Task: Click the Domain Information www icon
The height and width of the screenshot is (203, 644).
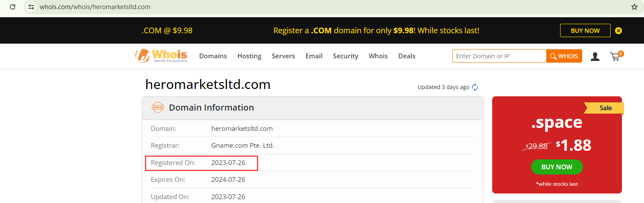Action: (x=158, y=108)
